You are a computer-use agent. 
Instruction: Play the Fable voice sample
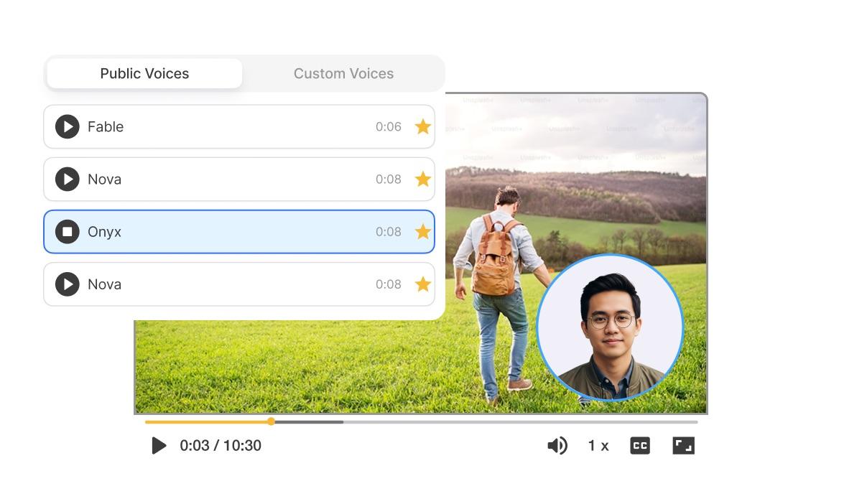pos(67,126)
